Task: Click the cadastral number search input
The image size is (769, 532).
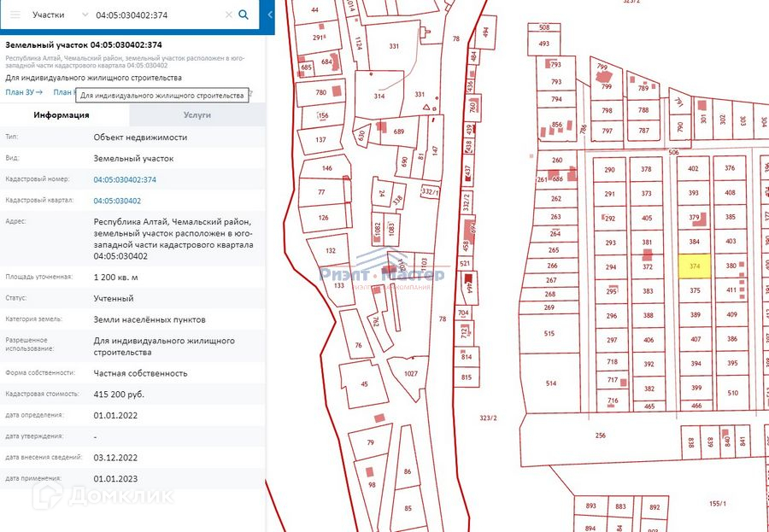Action: (158, 15)
